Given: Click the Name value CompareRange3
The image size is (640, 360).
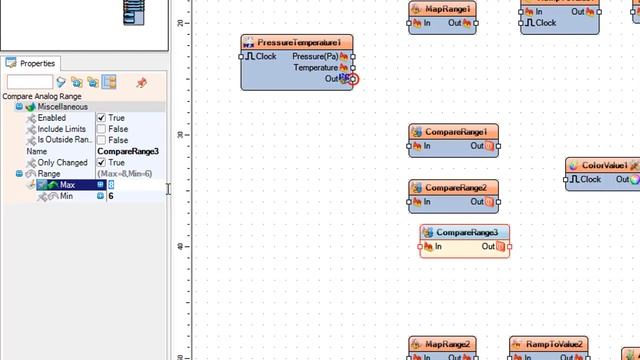Looking at the screenshot, I should pyautogui.click(x=128, y=151).
